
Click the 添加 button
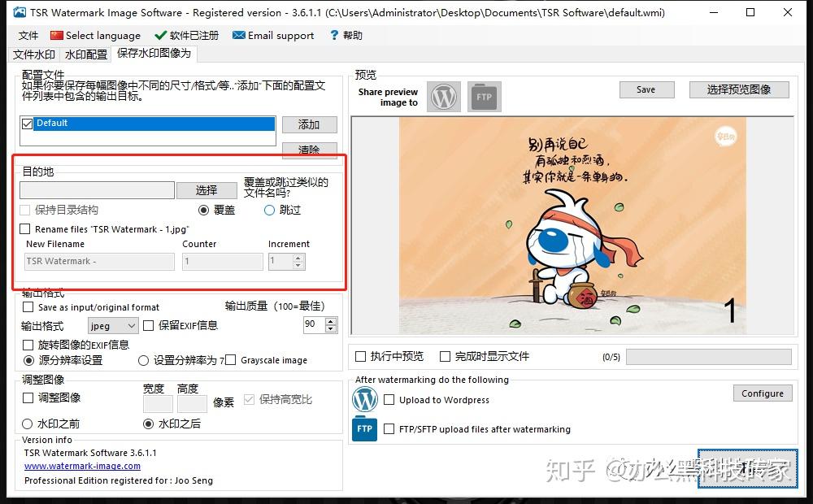pyautogui.click(x=309, y=124)
